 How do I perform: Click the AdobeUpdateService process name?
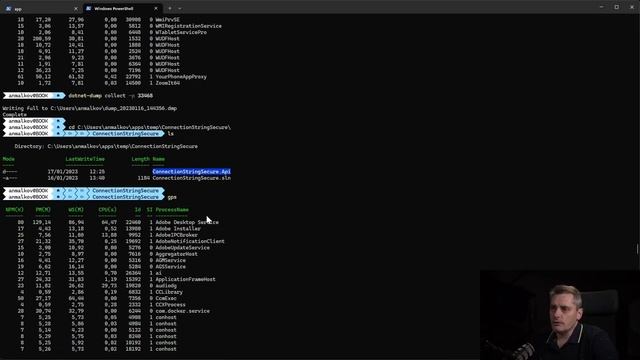pos(182,248)
